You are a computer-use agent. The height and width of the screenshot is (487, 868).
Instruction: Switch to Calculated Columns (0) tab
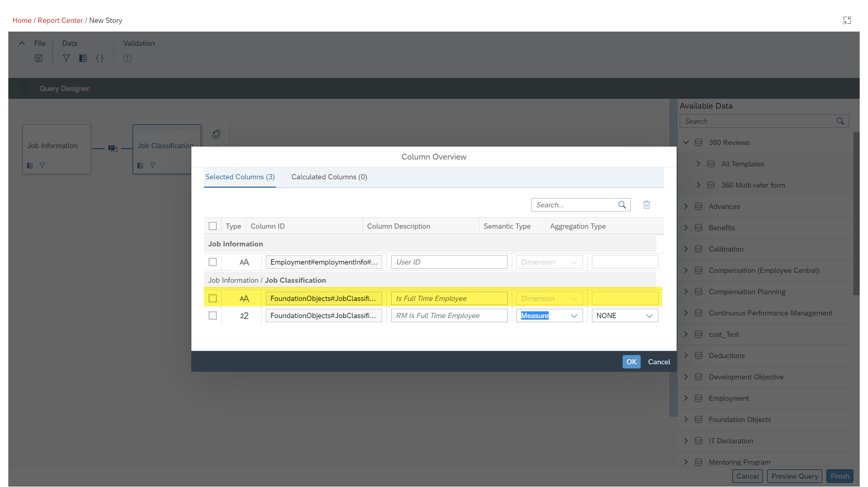(329, 177)
